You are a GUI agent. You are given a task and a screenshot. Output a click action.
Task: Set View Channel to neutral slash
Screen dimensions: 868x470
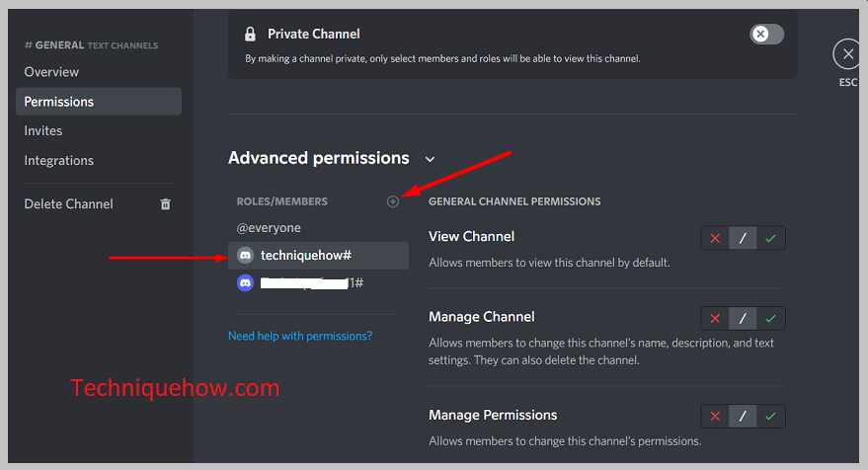743,238
